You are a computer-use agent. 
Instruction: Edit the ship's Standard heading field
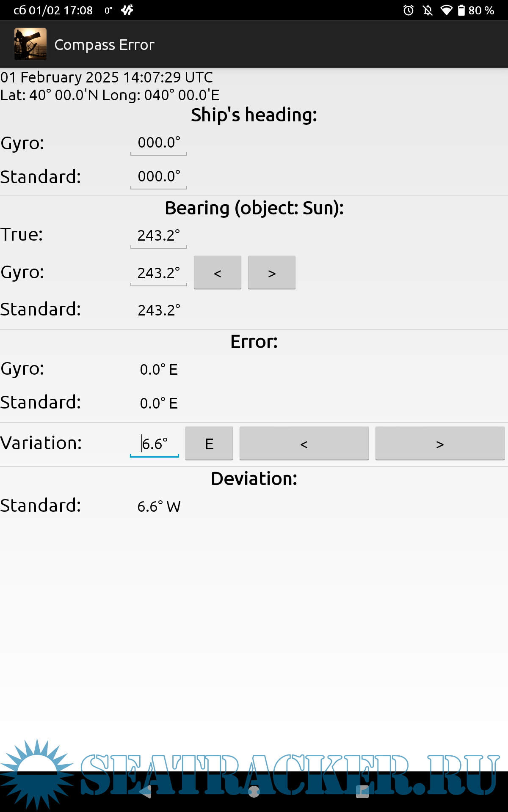159,177
